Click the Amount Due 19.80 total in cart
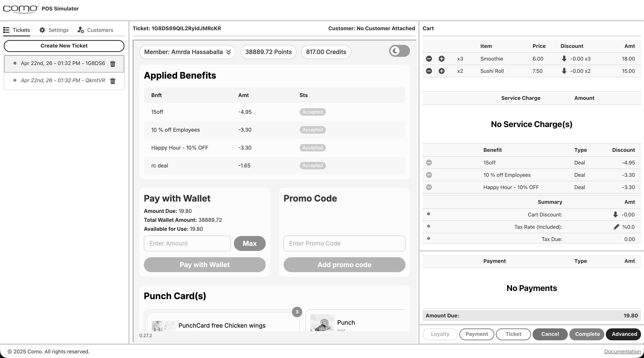The height and width of the screenshot is (358, 644). pyautogui.click(x=631, y=316)
